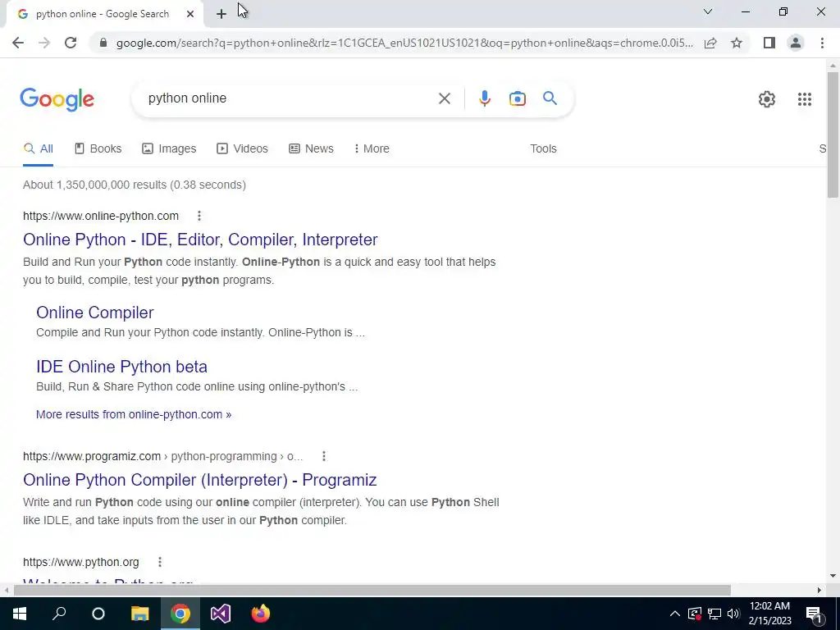Switch to the Videos tab

[x=242, y=148]
